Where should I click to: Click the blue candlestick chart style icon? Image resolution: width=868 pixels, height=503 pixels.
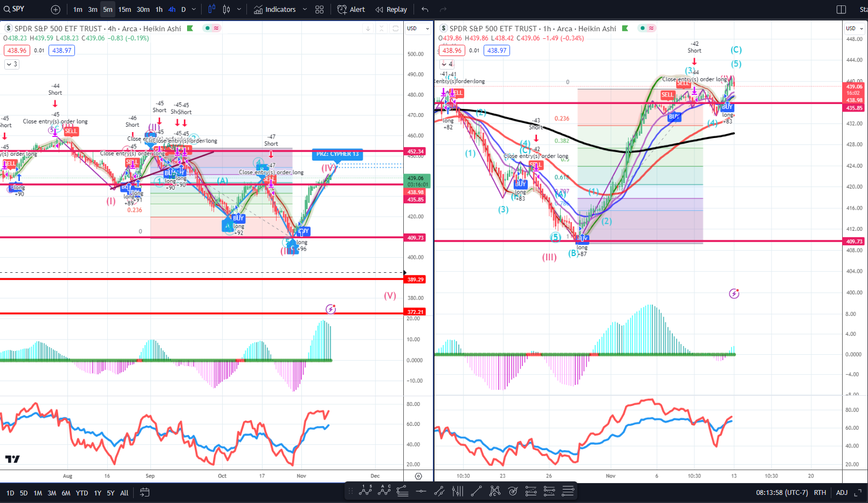pyautogui.click(x=211, y=9)
